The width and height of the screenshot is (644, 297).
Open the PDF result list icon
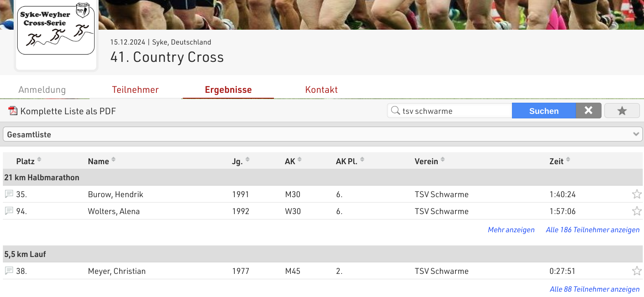(x=12, y=111)
